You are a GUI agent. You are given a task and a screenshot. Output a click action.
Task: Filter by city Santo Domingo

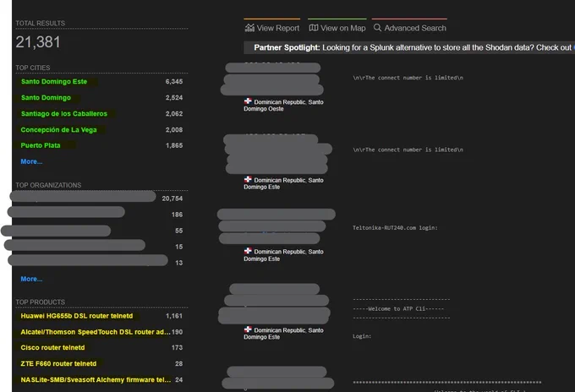(46, 97)
